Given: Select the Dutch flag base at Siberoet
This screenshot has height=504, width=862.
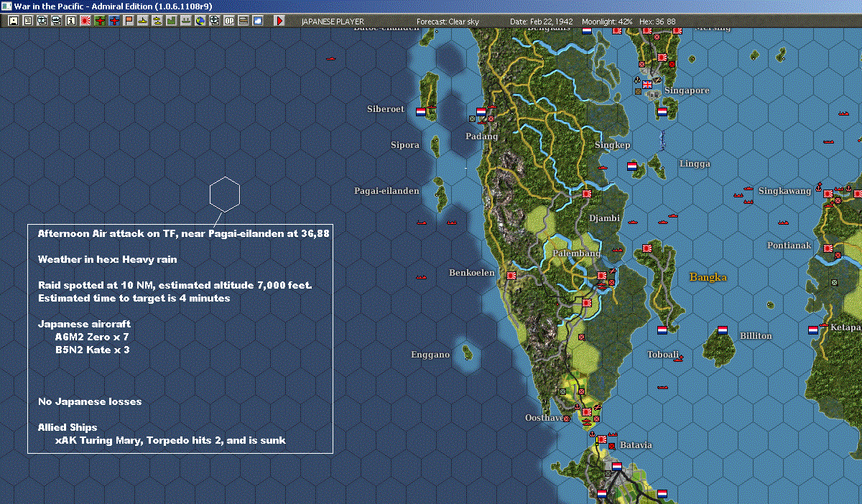Looking at the screenshot, I should pos(421,111).
